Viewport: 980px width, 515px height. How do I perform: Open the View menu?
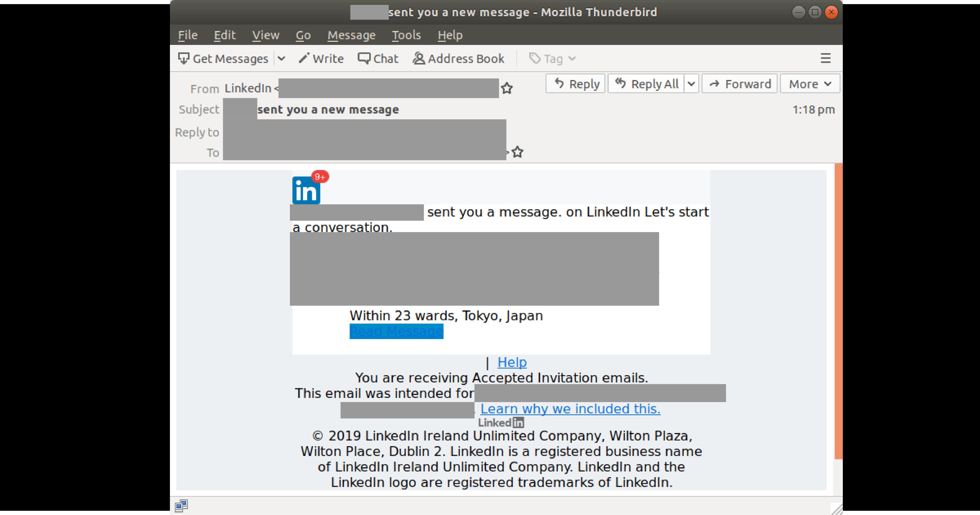[x=266, y=35]
